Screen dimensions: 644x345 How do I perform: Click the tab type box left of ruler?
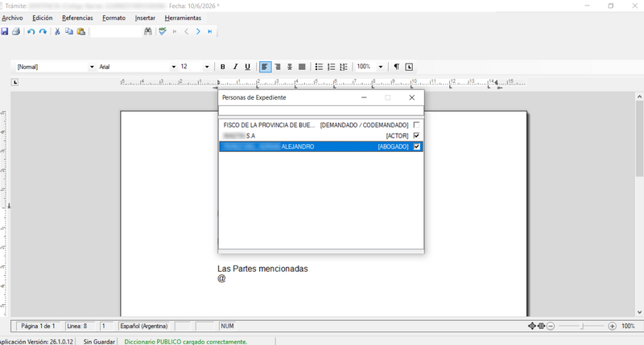pyautogui.click(x=14, y=83)
